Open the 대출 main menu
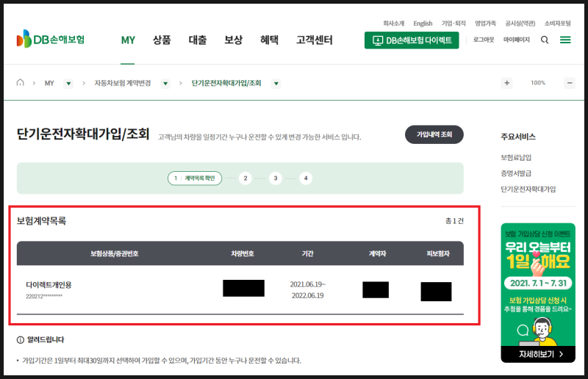The image size is (588, 379). 198,40
